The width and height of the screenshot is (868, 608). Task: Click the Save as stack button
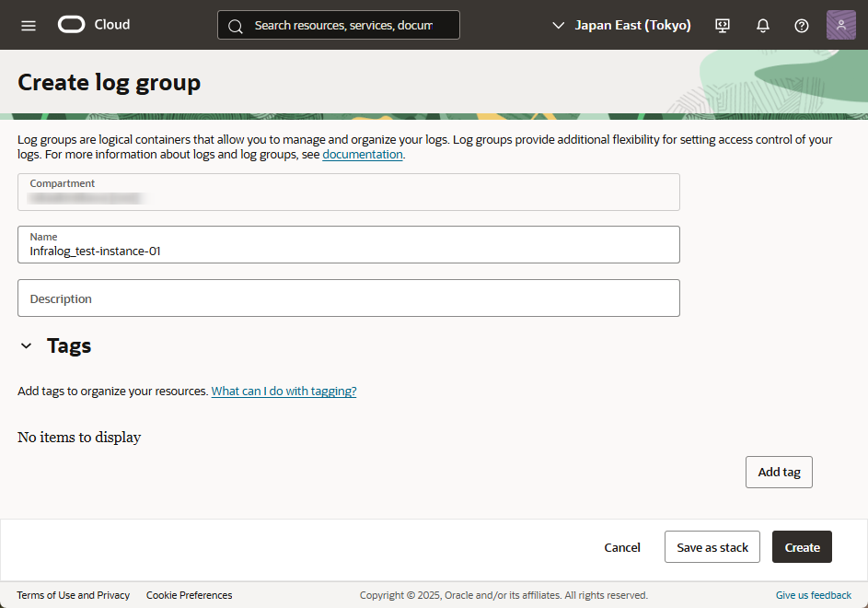[712, 547]
